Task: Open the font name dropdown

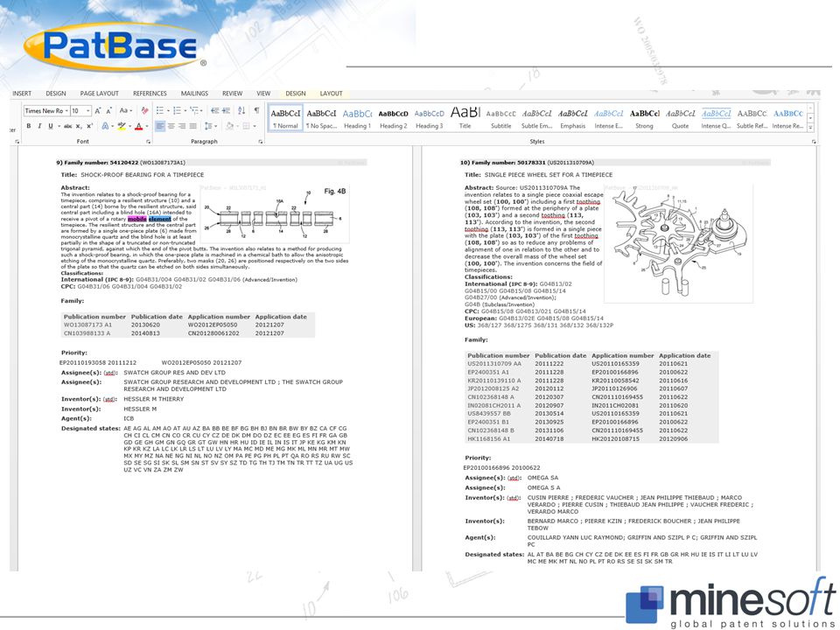Action: 66,110
